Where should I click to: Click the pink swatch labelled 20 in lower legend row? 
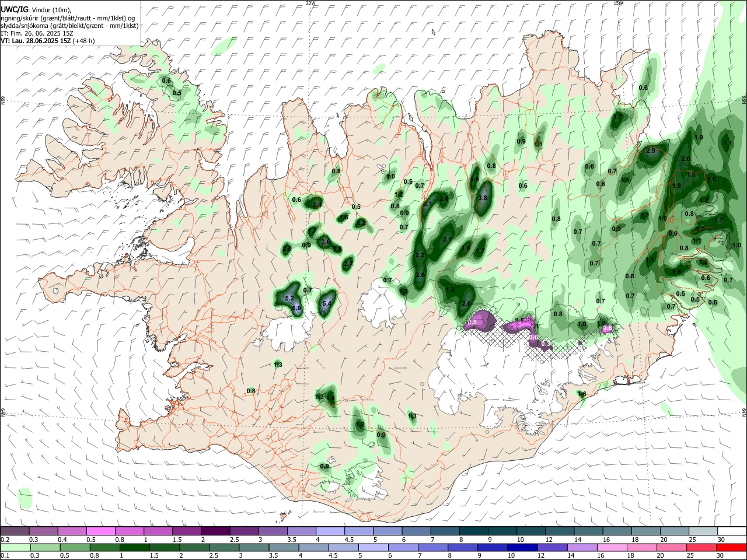coord(672,548)
